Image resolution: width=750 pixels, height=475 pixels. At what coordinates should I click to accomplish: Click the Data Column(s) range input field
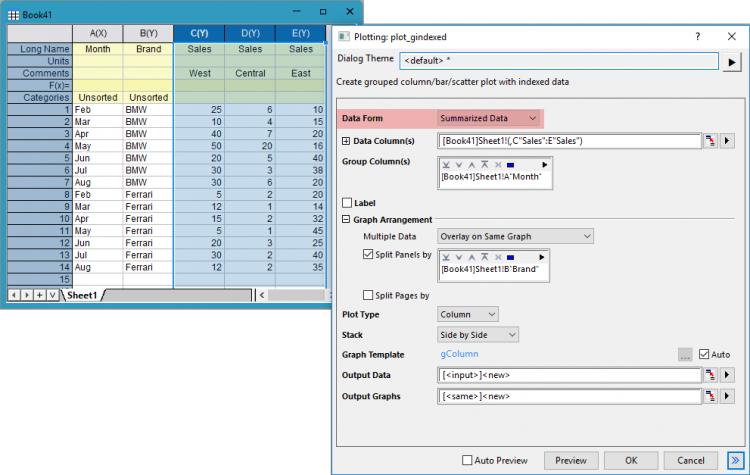[569, 141]
